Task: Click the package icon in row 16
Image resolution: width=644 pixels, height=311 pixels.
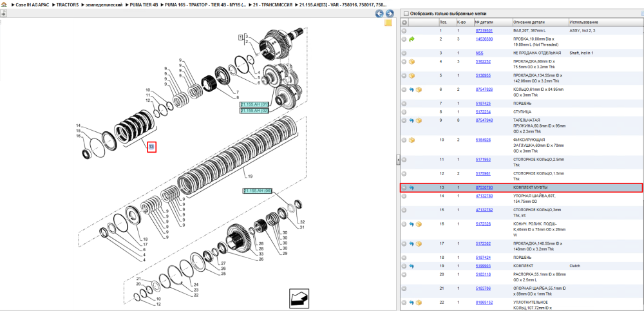Action: point(419,224)
